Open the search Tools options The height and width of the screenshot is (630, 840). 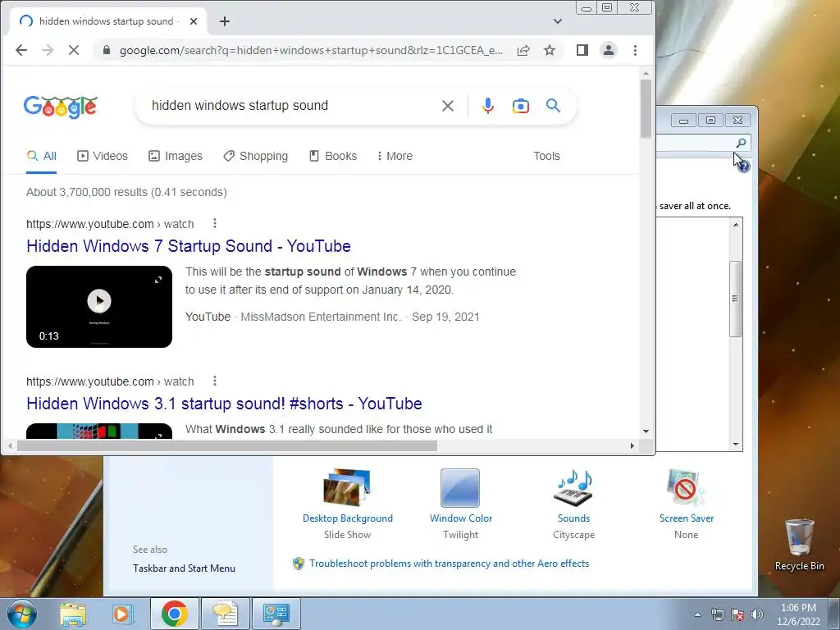click(546, 156)
